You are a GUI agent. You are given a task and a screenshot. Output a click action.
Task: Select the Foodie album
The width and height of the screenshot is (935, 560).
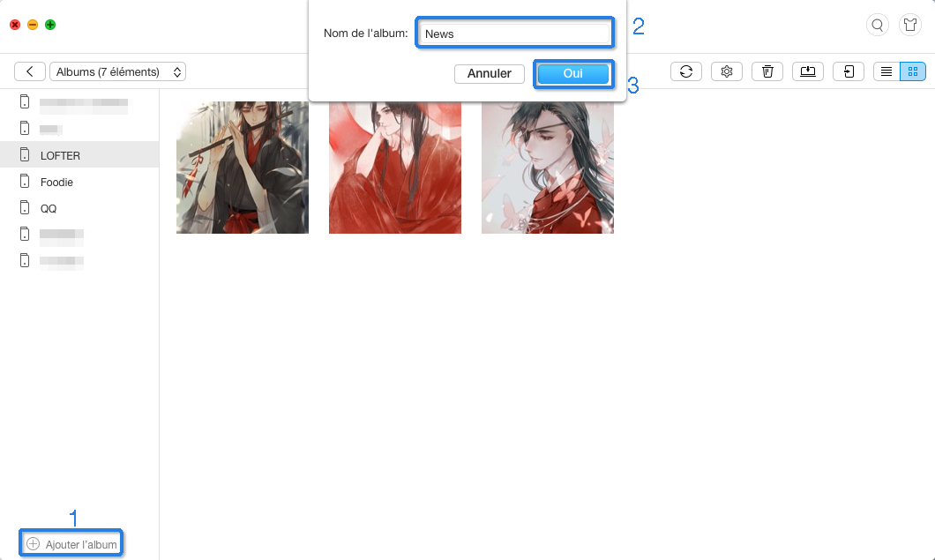[x=79, y=182]
